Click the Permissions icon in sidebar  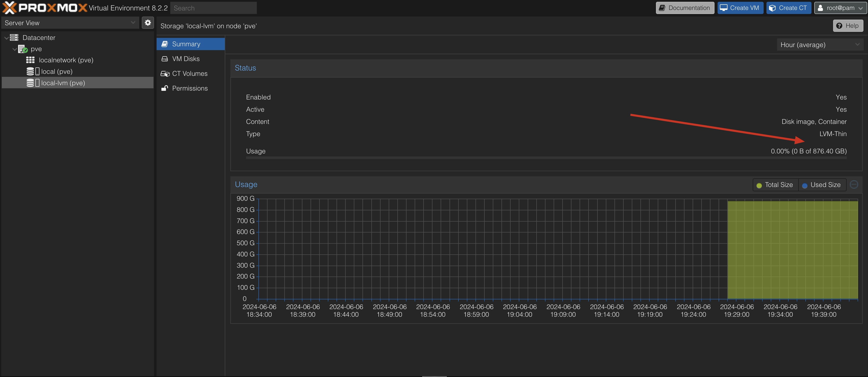click(x=165, y=88)
